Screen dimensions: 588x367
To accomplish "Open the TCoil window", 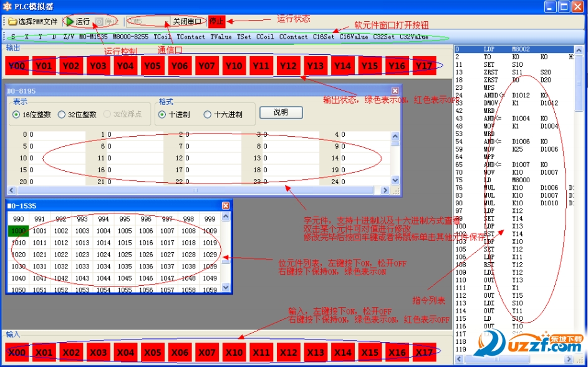I will point(162,37).
